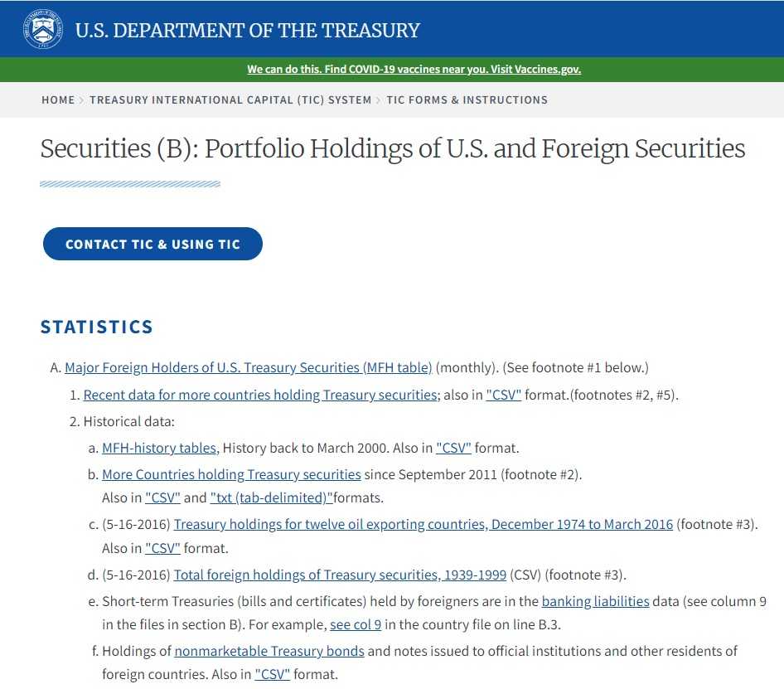The width and height of the screenshot is (784, 689).
Task: Open Recent data for more countries link
Action: [260, 395]
